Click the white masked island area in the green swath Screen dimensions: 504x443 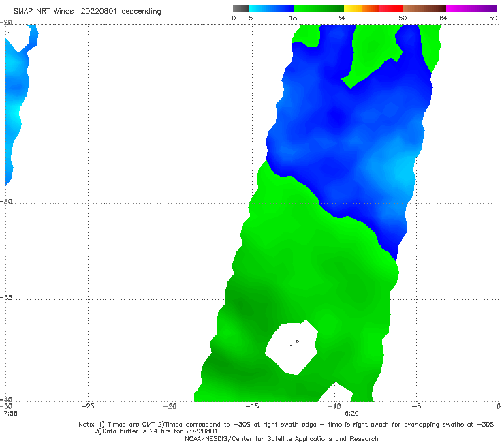click(292, 348)
